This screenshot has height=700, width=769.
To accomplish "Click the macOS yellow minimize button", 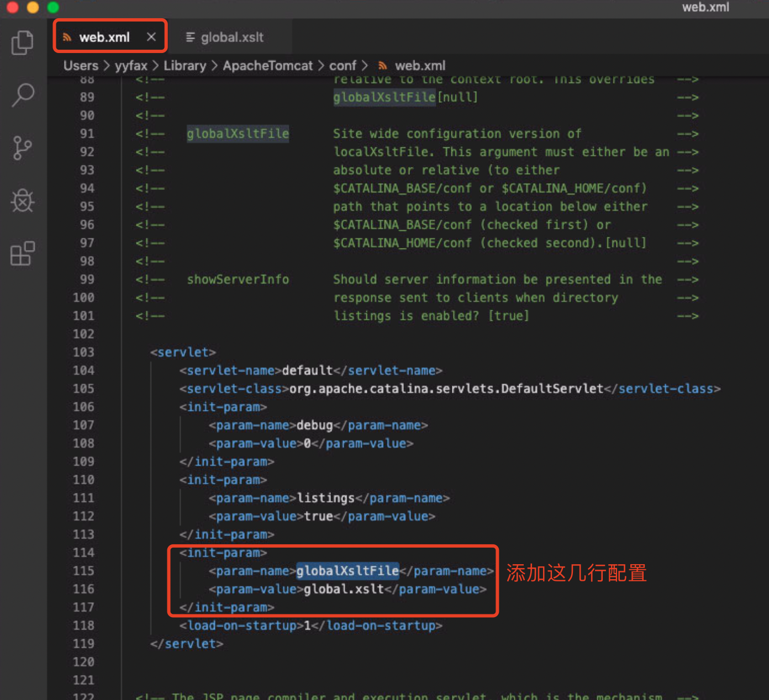I will (33, 7).
